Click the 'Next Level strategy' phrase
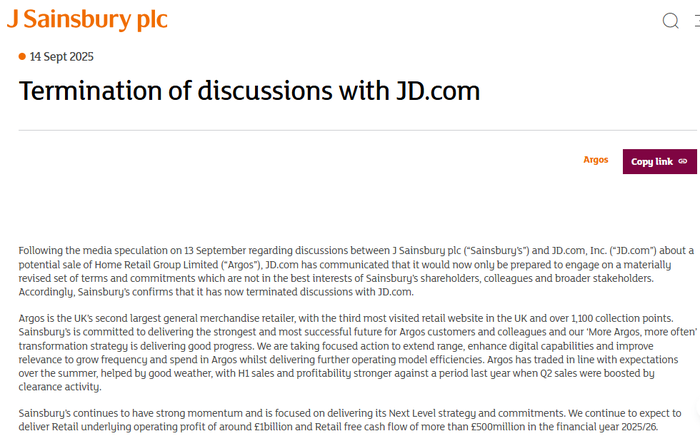This screenshot has width=700, height=441. (432, 413)
